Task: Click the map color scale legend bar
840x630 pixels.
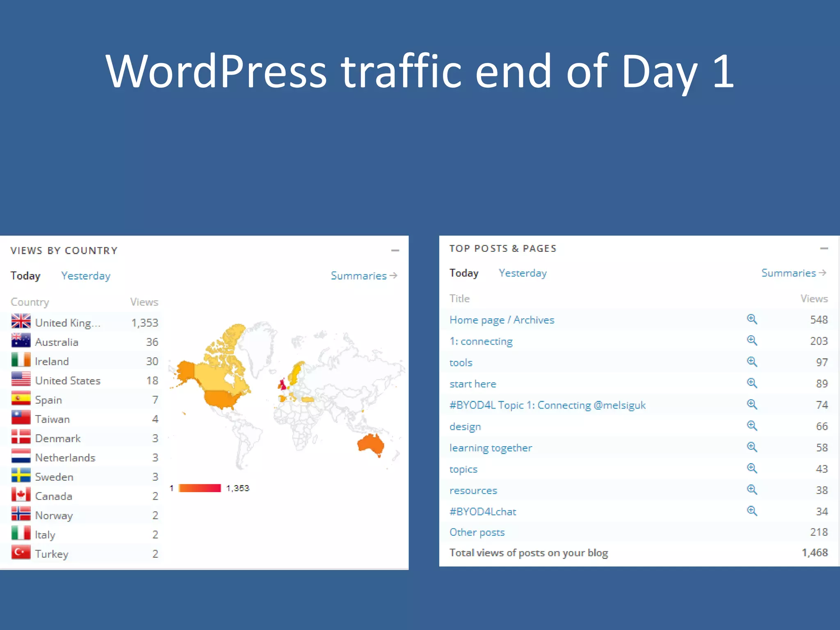Action: coord(200,488)
